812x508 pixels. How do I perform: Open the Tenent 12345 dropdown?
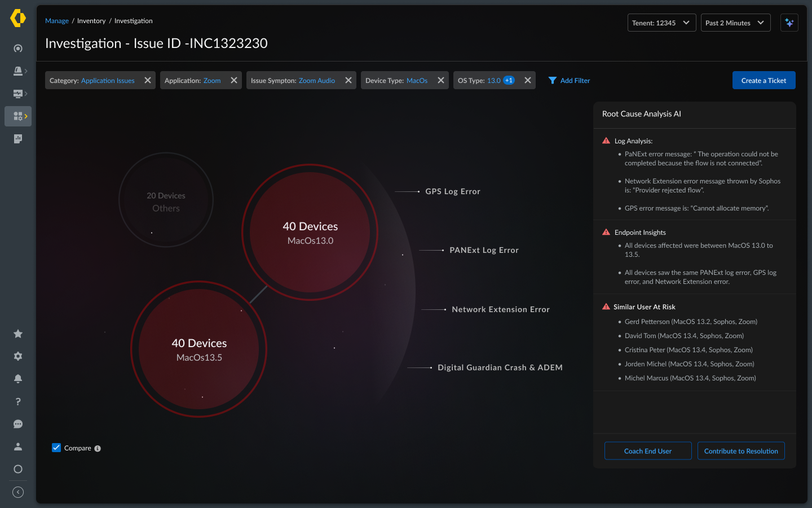pyautogui.click(x=661, y=23)
